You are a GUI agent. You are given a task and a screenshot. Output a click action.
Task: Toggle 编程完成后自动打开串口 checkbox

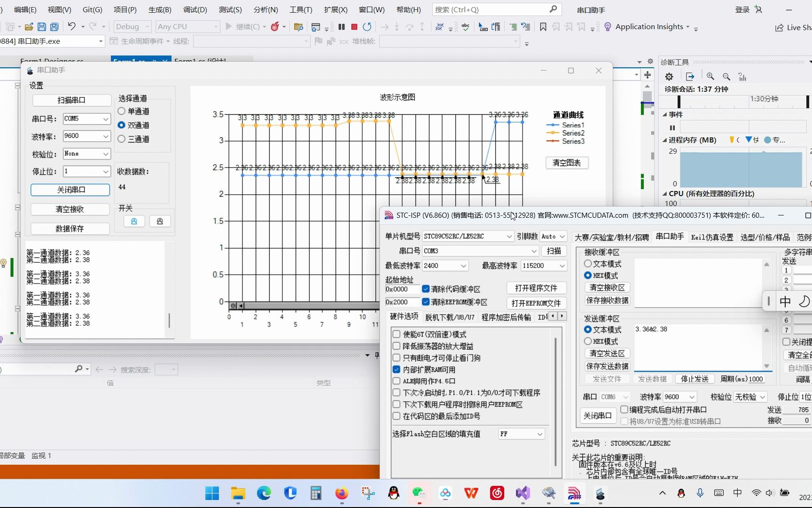[x=625, y=410]
